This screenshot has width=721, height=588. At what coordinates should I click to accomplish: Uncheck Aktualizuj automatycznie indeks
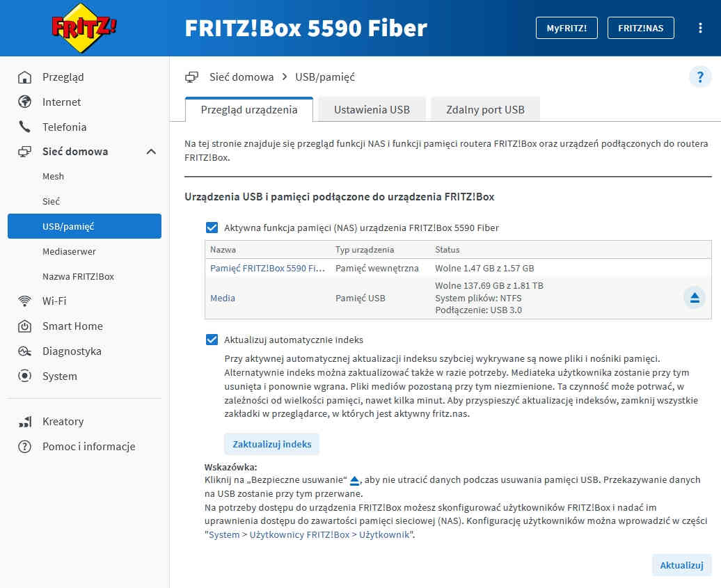click(x=212, y=340)
